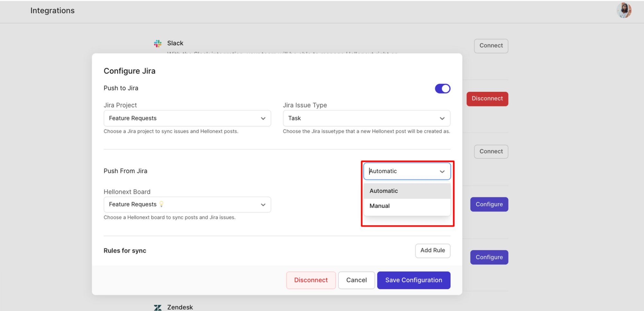Add a new sync rule
The width and height of the screenshot is (644, 311).
point(433,251)
